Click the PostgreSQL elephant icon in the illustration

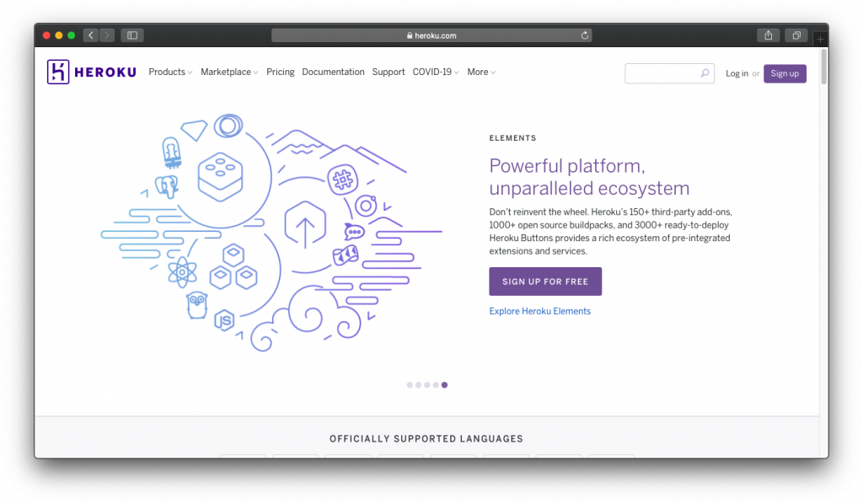[x=166, y=187]
